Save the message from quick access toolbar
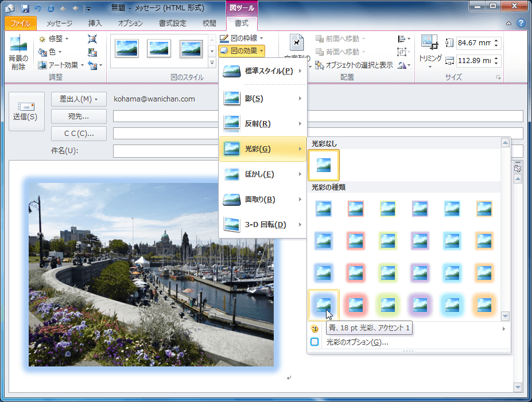 25,8
